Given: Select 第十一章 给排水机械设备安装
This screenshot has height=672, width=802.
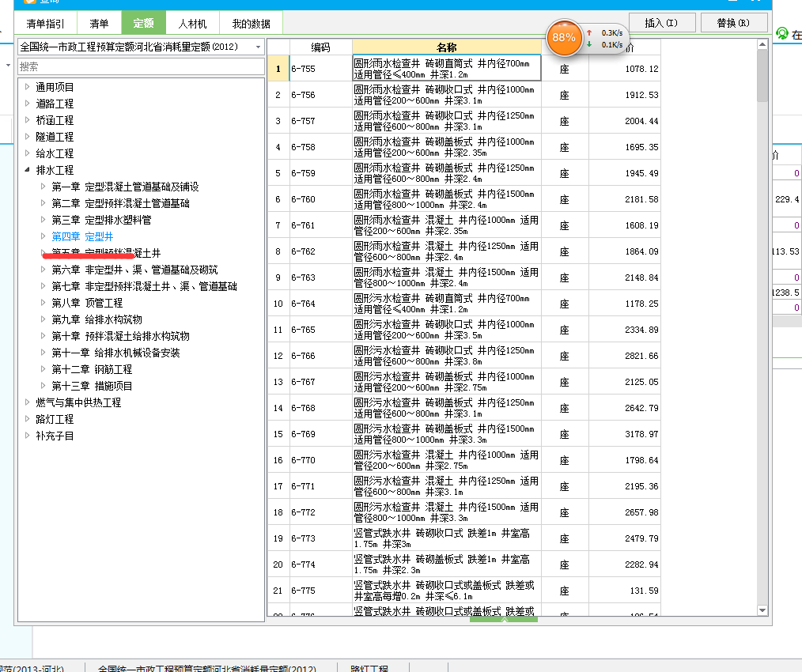Looking at the screenshot, I should (115, 353).
